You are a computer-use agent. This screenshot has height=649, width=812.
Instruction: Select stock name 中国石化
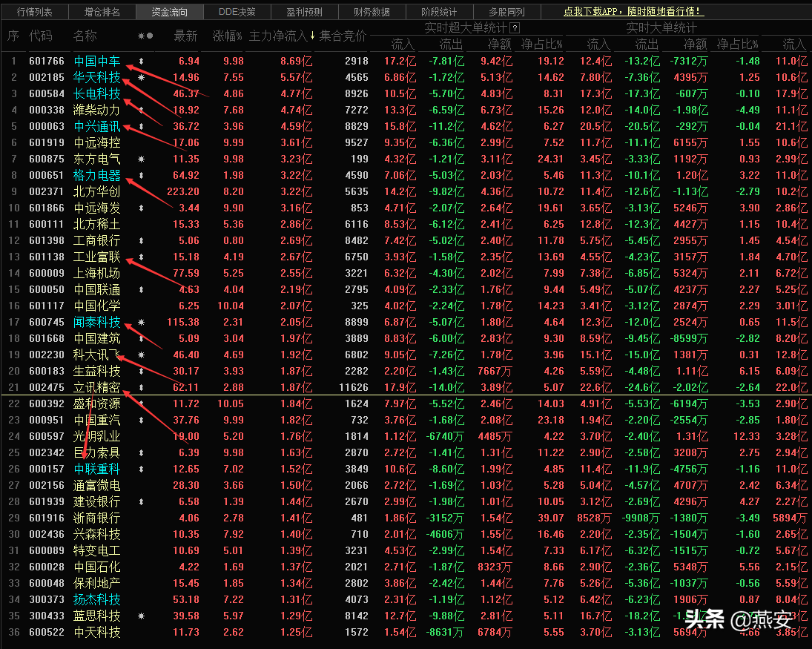pyautogui.click(x=97, y=567)
